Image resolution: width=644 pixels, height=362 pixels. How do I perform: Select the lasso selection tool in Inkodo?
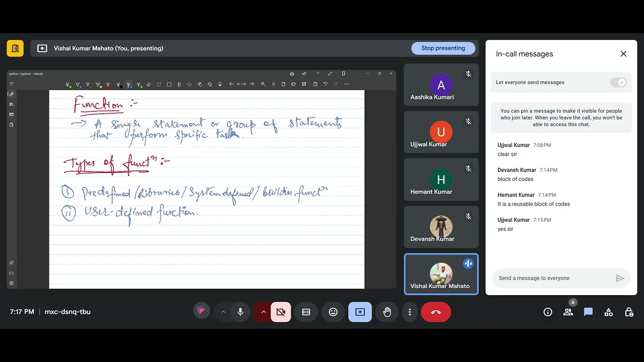(158, 84)
